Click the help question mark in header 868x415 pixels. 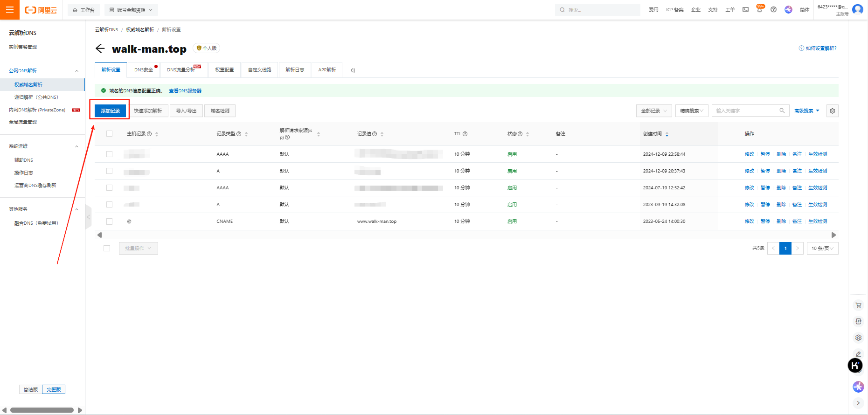coord(773,10)
